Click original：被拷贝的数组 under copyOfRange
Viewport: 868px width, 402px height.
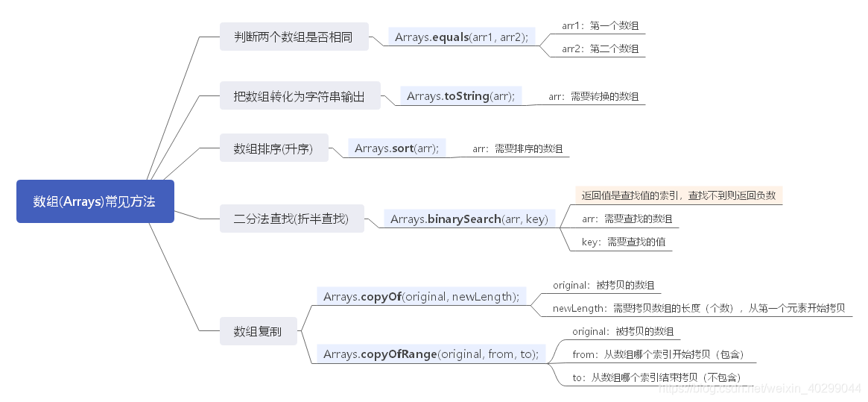[x=624, y=332]
